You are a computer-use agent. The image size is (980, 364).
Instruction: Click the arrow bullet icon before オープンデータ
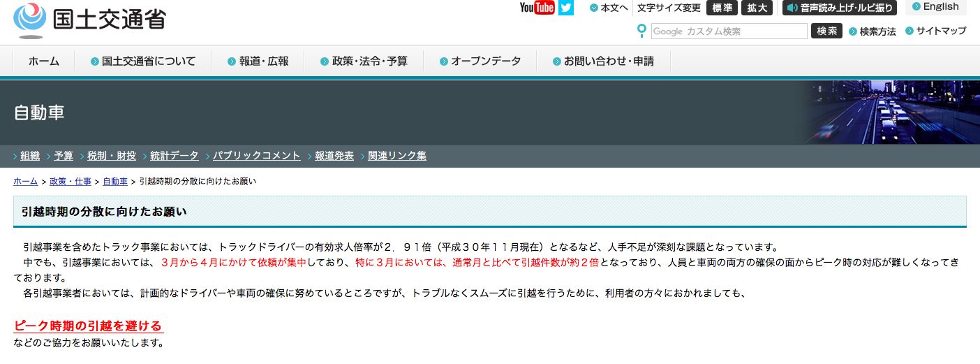[444, 61]
